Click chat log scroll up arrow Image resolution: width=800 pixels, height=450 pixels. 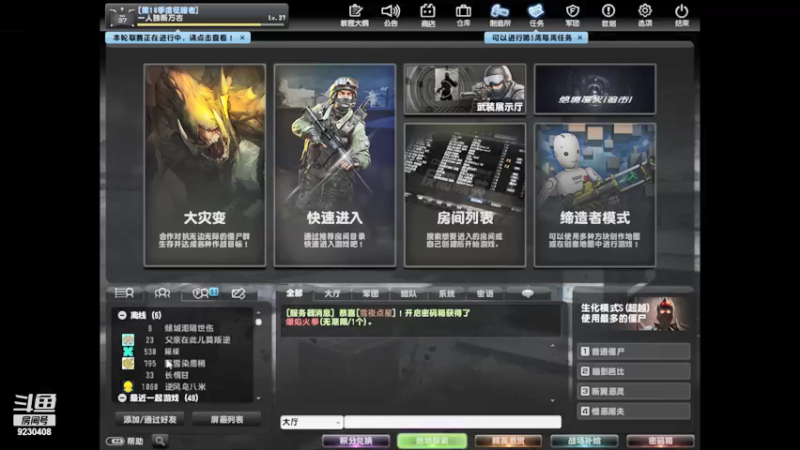click(x=553, y=346)
